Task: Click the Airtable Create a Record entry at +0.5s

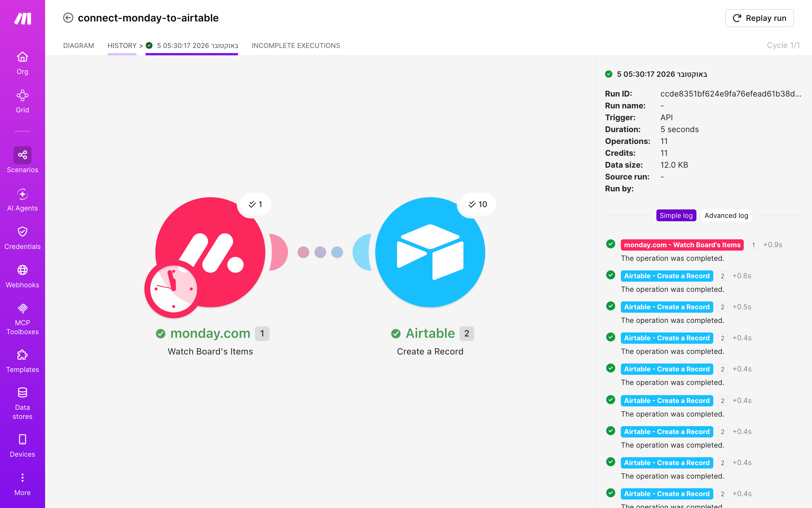Action: pos(667,307)
